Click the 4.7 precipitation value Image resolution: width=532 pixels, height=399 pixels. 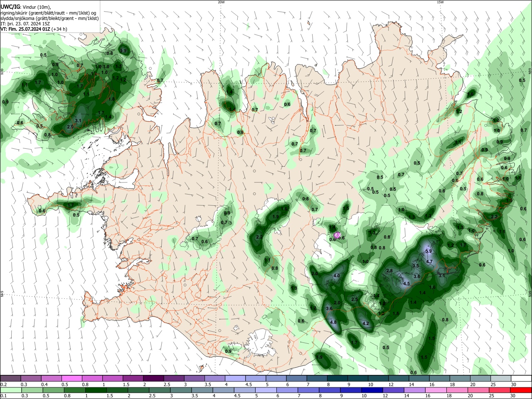coord(430,262)
